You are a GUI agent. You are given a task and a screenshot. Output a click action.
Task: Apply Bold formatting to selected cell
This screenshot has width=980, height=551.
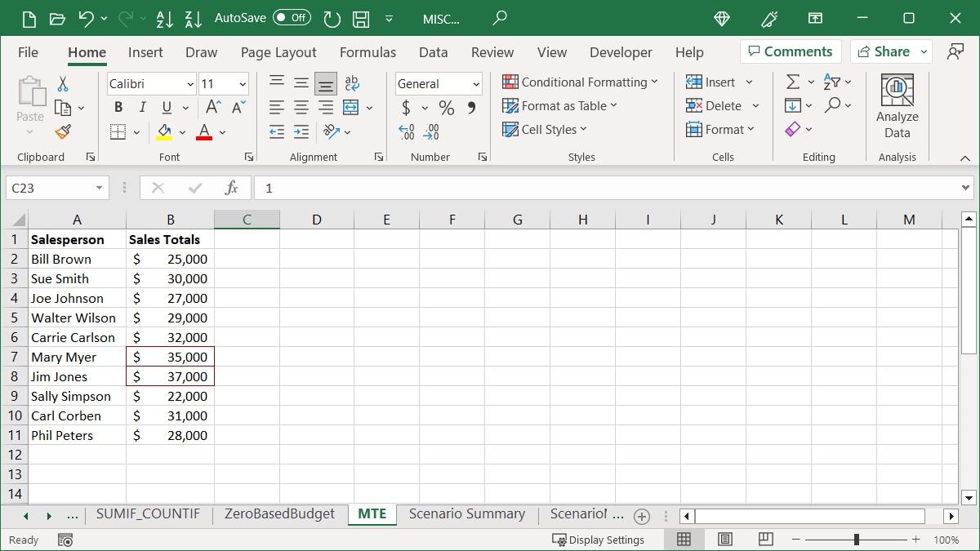point(118,106)
